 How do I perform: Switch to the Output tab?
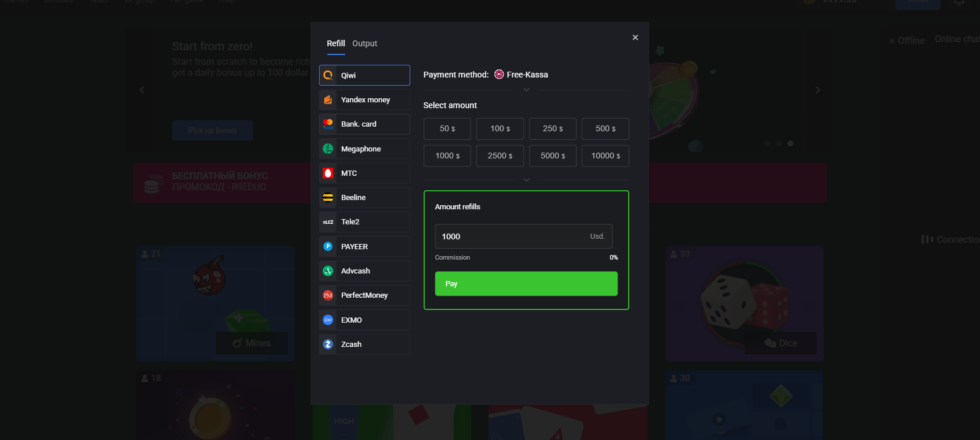364,44
